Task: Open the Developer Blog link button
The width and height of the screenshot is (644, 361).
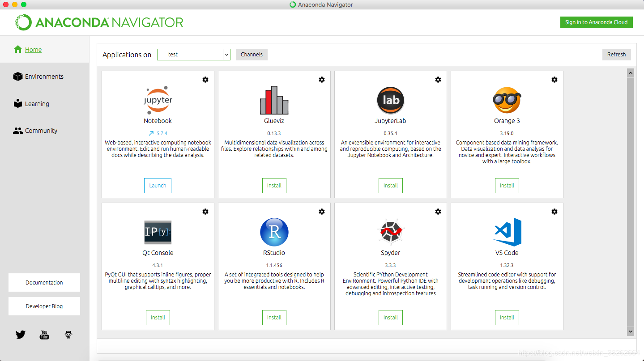Action: pyautogui.click(x=44, y=306)
